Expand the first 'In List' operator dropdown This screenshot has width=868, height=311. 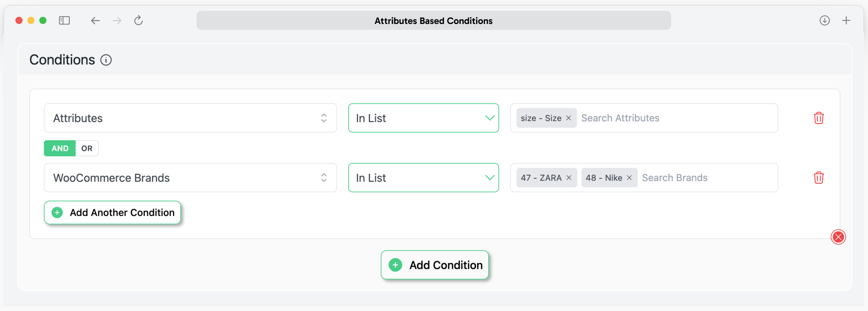click(423, 118)
